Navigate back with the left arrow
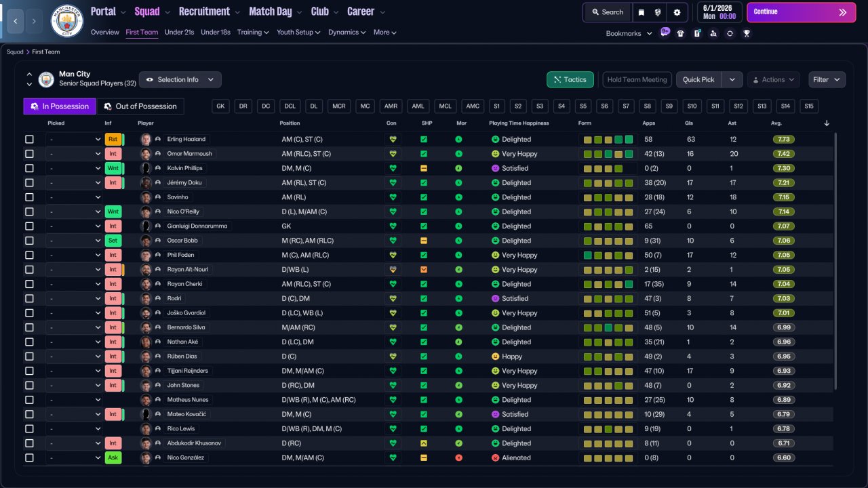Viewport: 868px width, 488px height. click(x=15, y=21)
